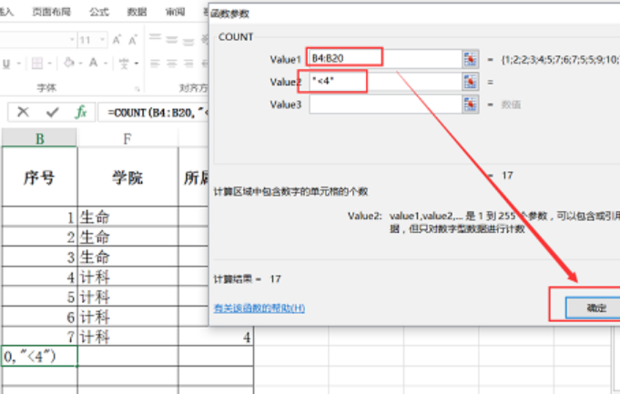Viewport: 620px width, 394px height.
Task: Click the 学院 header cell
Action: pos(128,177)
